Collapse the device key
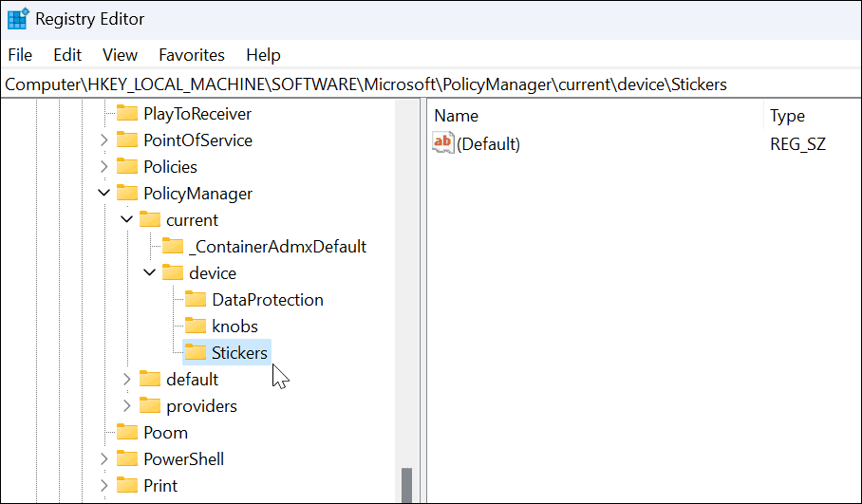This screenshot has height=504, width=862. [x=149, y=273]
